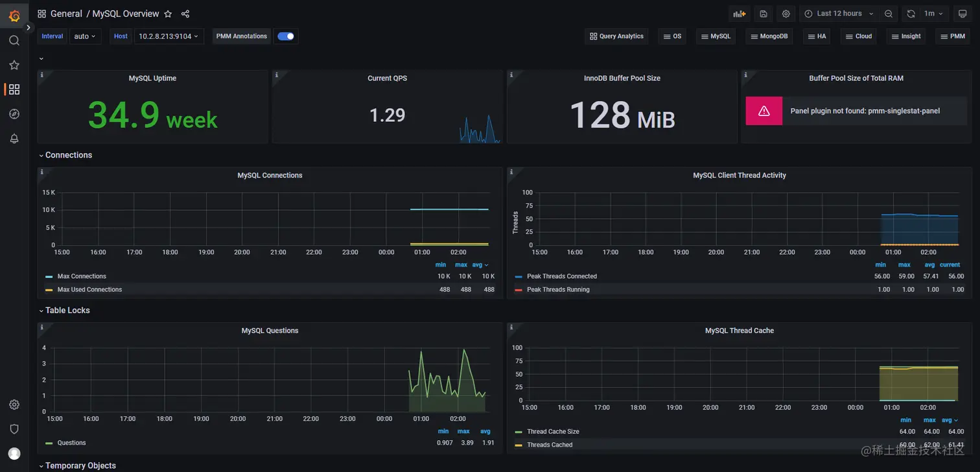
Task: Open the search icon in sidebar
Action: pyautogui.click(x=14, y=40)
